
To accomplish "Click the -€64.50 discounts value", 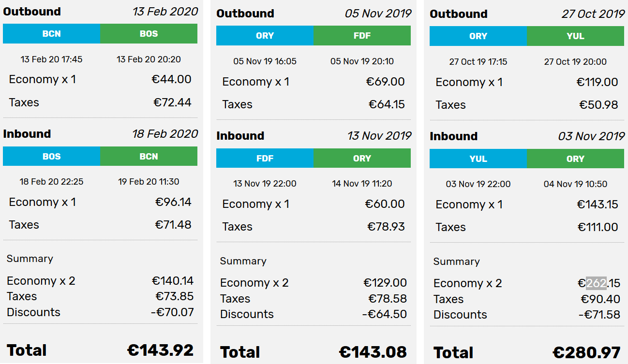I will (x=385, y=314).
